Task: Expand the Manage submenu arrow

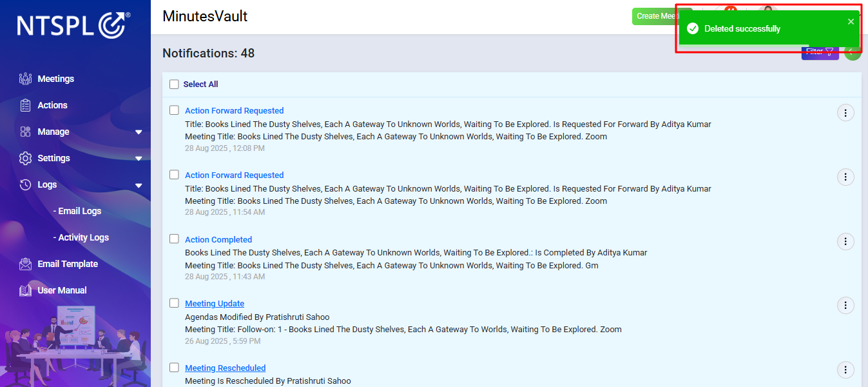Action: [x=139, y=132]
